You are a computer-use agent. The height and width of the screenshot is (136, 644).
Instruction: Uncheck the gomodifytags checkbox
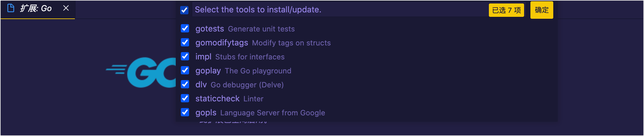(x=185, y=43)
